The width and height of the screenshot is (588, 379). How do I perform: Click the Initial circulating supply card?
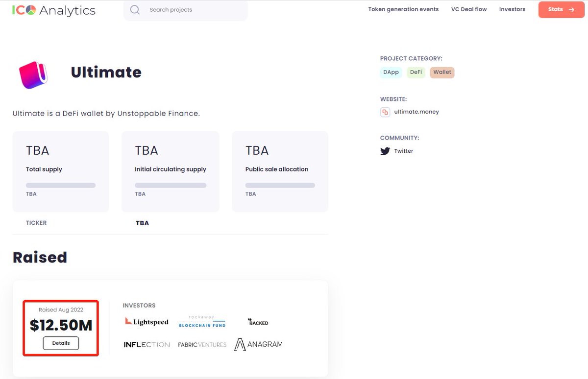(171, 171)
